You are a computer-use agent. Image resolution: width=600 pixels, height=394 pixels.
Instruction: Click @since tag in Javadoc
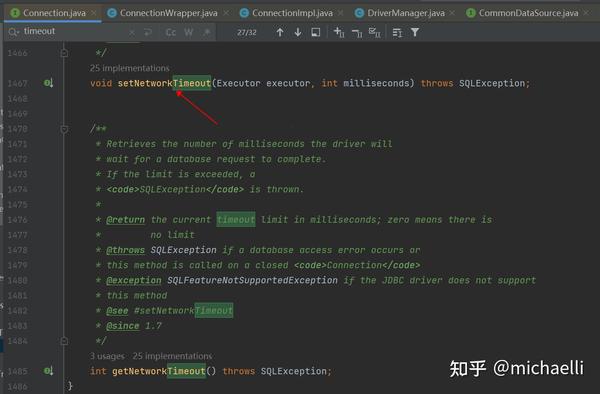123,326
